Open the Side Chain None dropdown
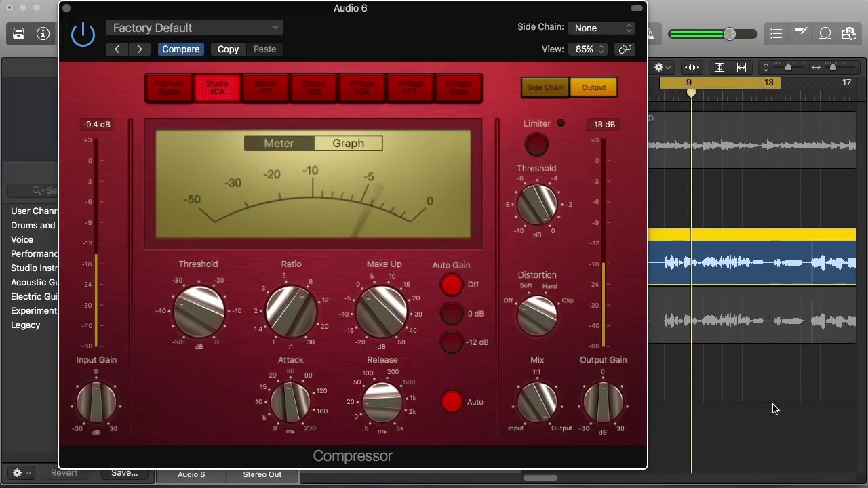868x488 pixels. click(x=603, y=28)
